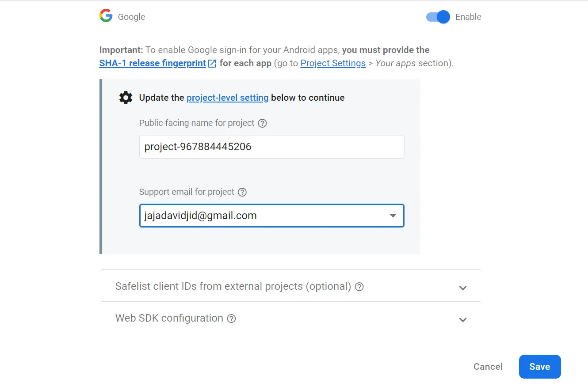Screen dimensions: 588x387
Task: Cancel the configuration changes
Action: [488, 366]
